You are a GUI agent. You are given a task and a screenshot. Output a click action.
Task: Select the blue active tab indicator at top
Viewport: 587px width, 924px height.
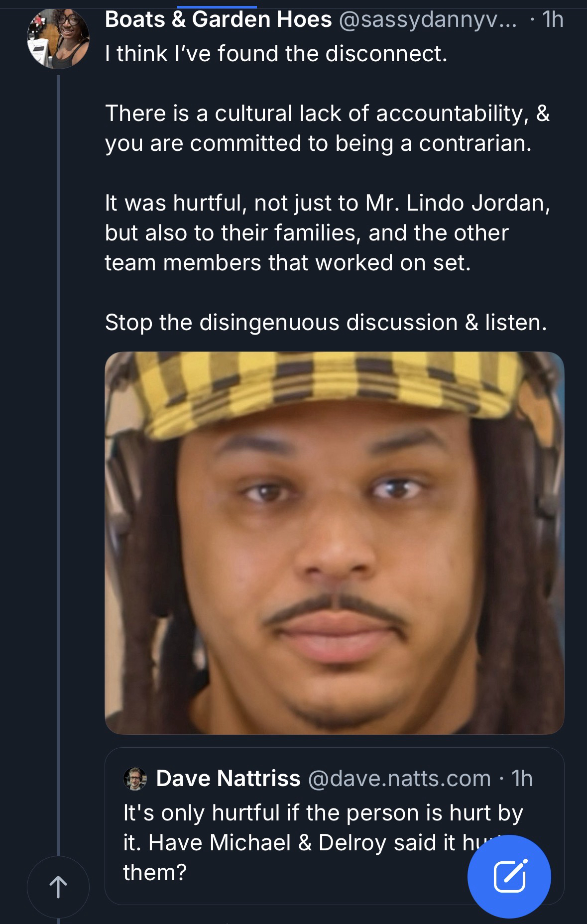217,6
